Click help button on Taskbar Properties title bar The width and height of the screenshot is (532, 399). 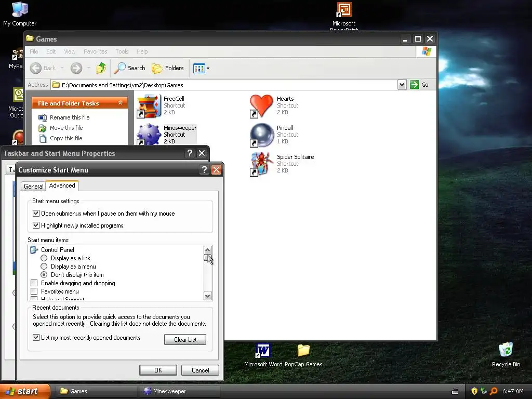190,153
